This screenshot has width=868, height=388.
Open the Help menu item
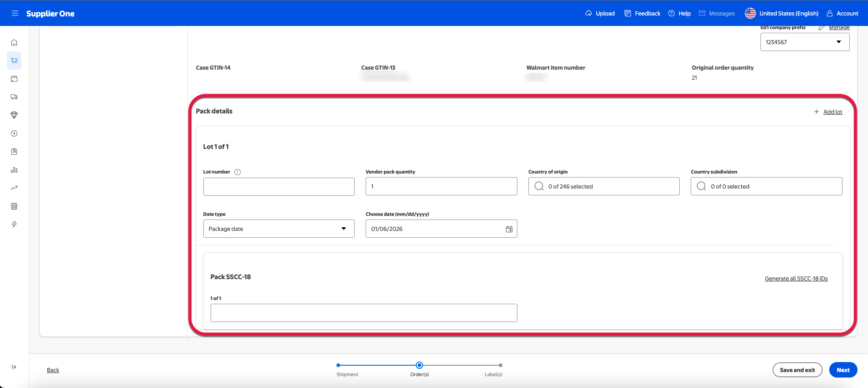[x=679, y=13]
